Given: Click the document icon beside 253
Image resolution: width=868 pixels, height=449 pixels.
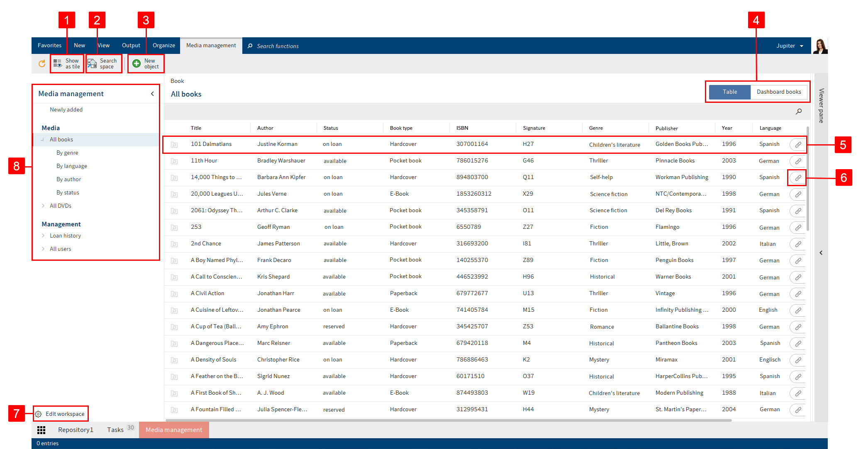Looking at the screenshot, I should click(x=174, y=228).
